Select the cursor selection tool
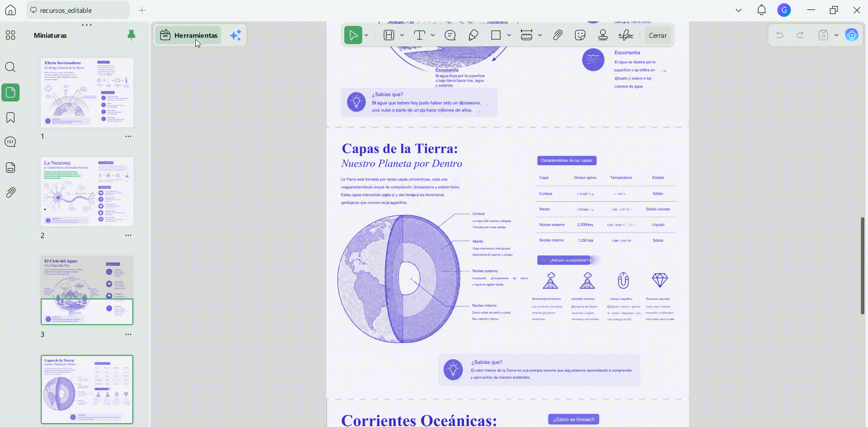868x427 pixels. point(353,35)
